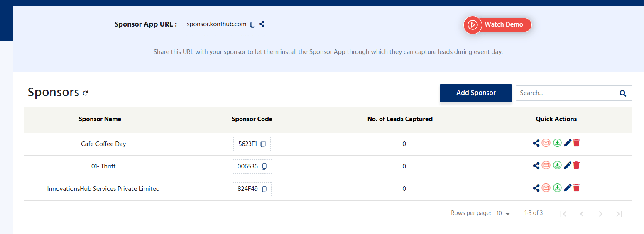
Task: Copy sponsor code 006536
Action: click(264, 167)
